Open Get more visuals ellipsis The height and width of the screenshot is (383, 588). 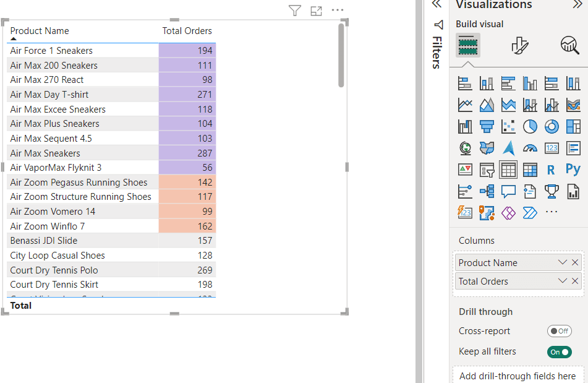pyautogui.click(x=552, y=212)
